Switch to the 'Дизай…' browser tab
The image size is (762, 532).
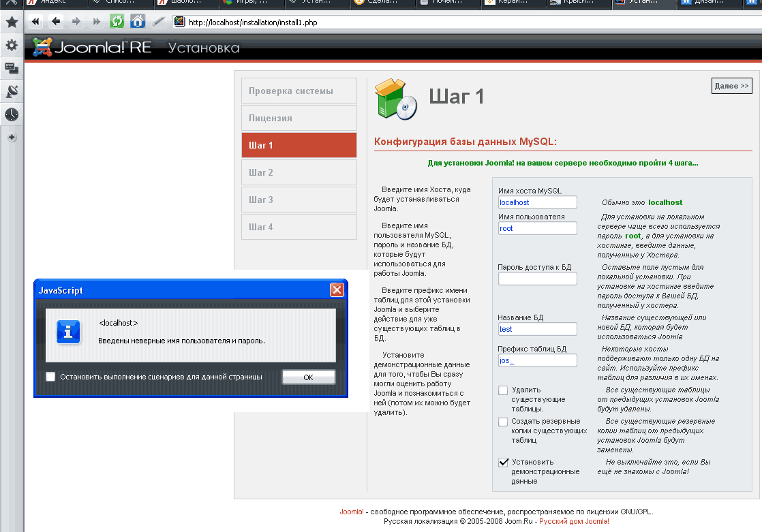(711, 3)
